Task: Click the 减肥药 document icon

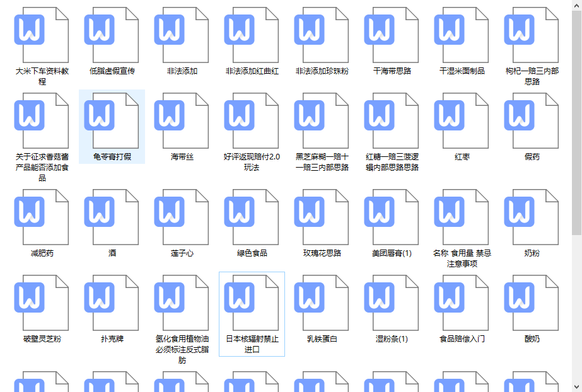Action: tap(42, 216)
